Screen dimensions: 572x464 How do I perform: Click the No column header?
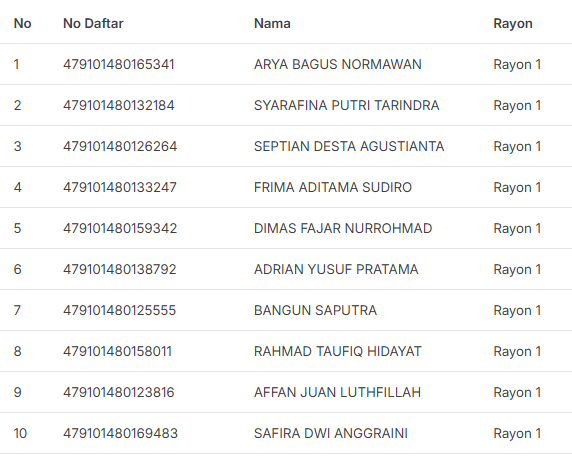pos(22,23)
